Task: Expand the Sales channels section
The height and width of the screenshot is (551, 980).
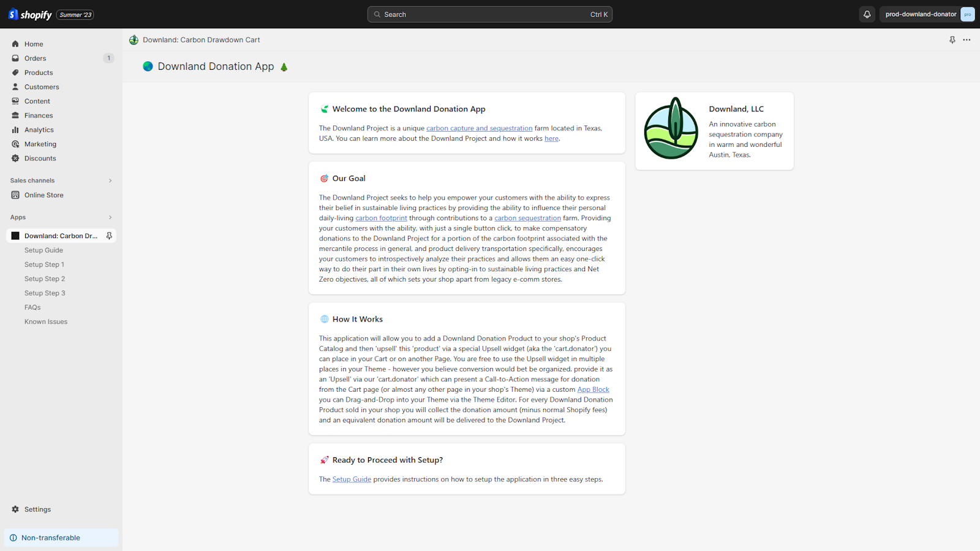Action: click(110, 181)
